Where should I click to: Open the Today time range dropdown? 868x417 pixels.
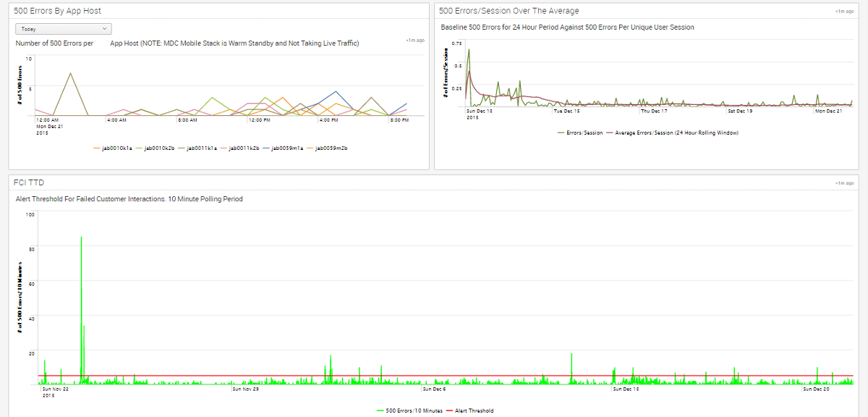point(64,29)
